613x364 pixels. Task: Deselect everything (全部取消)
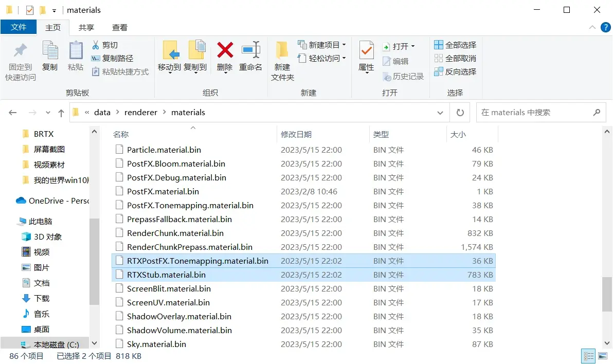click(455, 58)
